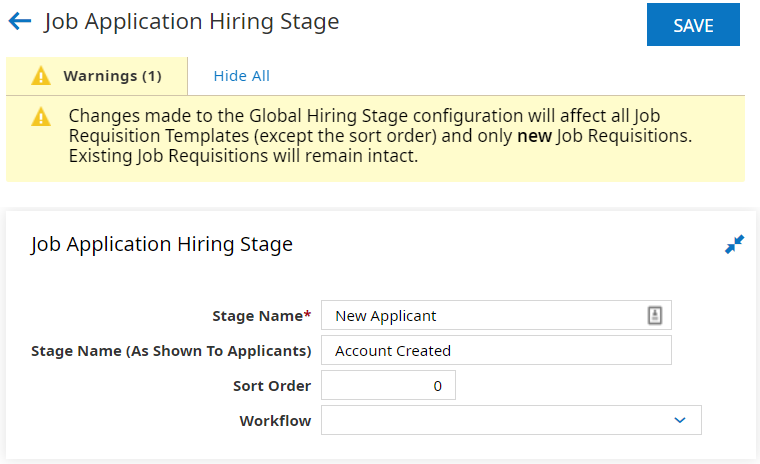Click the blue collapse arrows icon on the panel
The image size is (760, 464).
click(x=734, y=244)
